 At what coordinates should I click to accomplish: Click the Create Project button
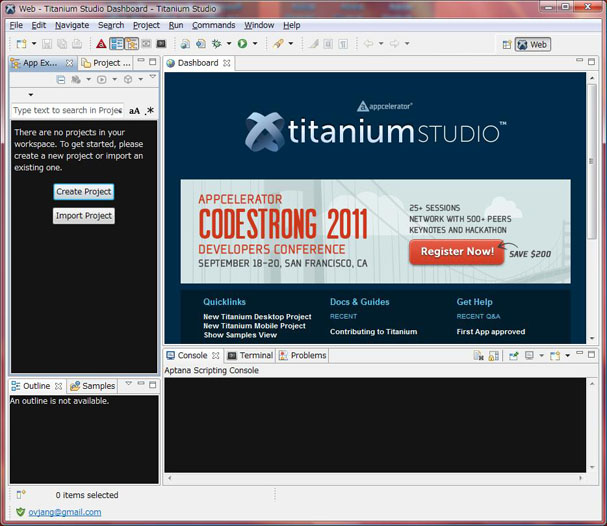pos(84,192)
